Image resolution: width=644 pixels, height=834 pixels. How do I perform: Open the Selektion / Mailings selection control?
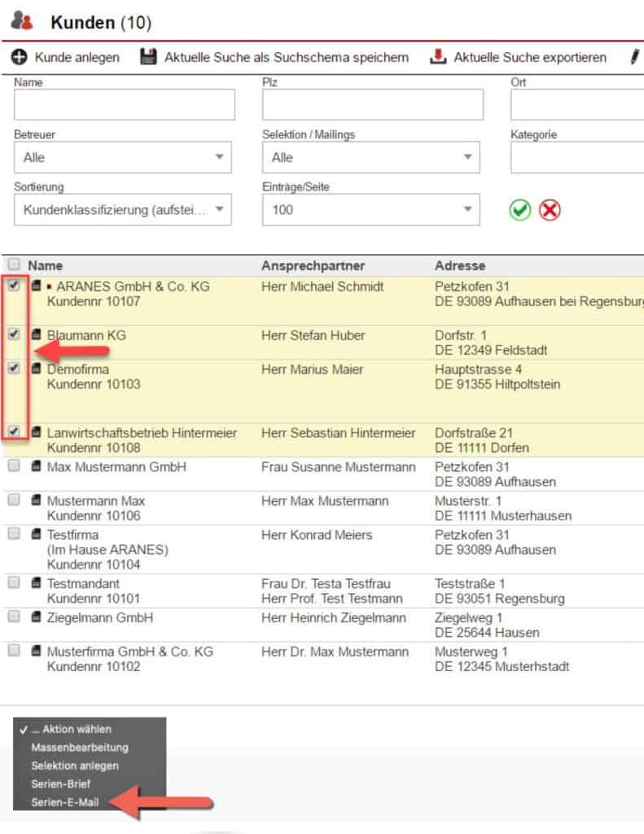(x=371, y=156)
